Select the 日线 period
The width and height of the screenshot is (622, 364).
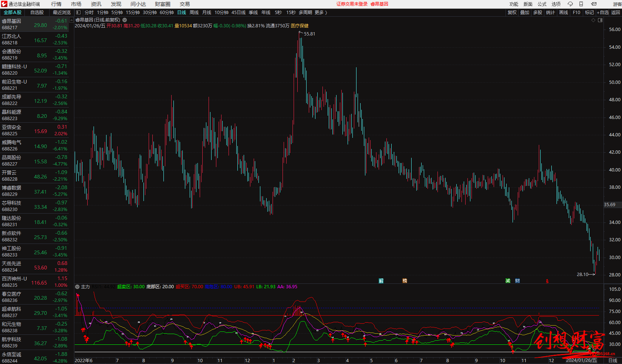point(182,13)
